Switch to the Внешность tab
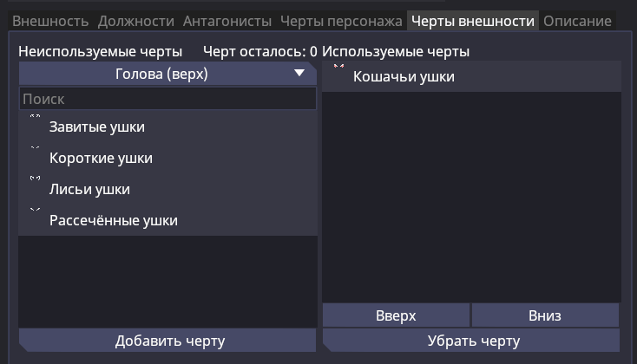Viewport: 637px width, 364px height. pos(50,21)
